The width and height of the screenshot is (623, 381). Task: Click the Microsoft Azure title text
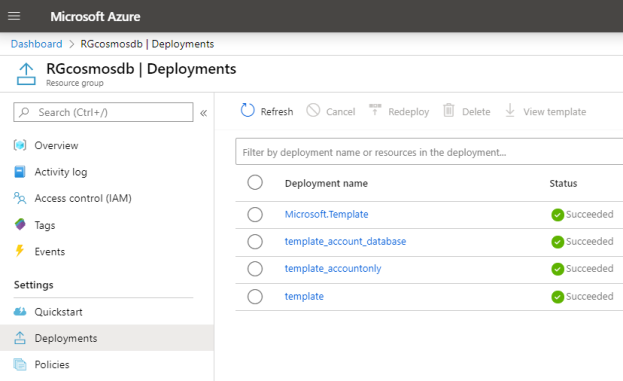click(x=95, y=16)
